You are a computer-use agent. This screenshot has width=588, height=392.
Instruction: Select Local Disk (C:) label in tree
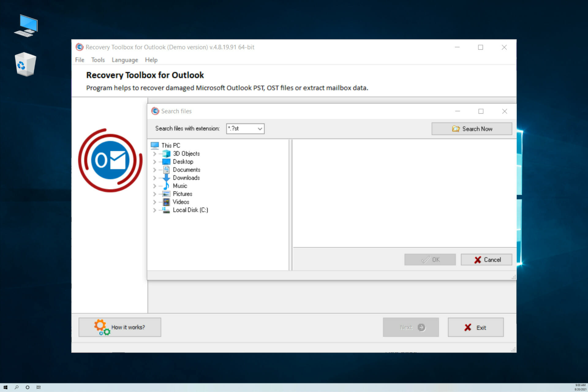point(190,210)
